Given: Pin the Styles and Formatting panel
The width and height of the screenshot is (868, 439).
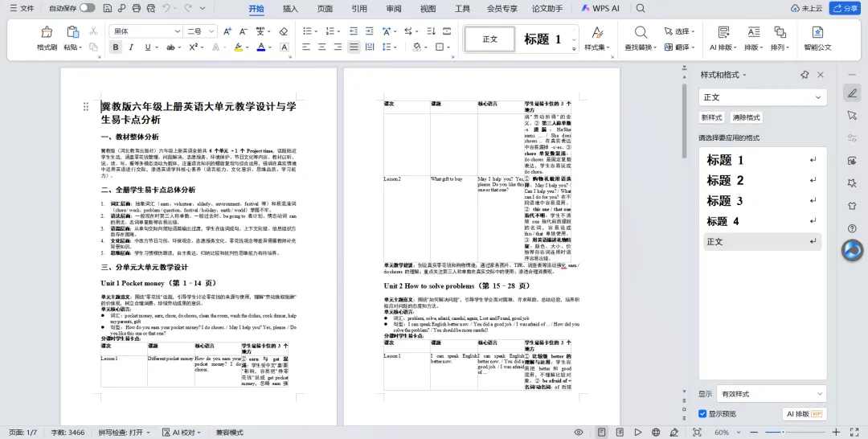Looking at the screenshot, I should tap(805, 75).
